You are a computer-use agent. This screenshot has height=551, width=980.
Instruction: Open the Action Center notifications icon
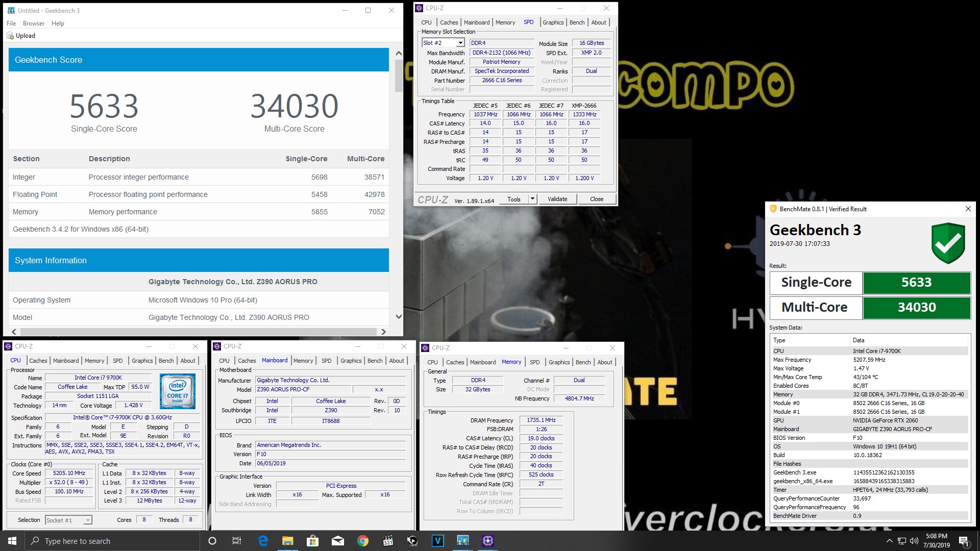coord(964,541)
